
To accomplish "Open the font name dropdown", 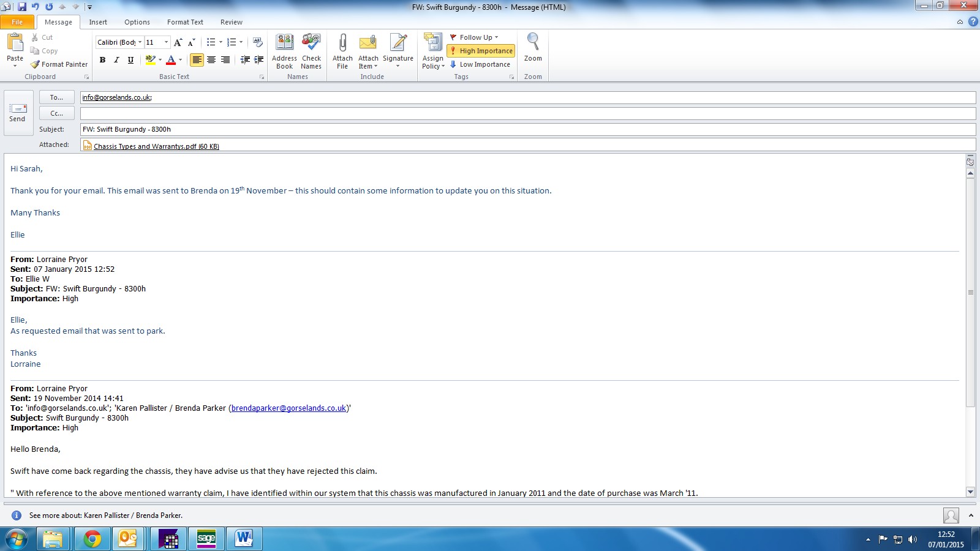I will point(140,42).
